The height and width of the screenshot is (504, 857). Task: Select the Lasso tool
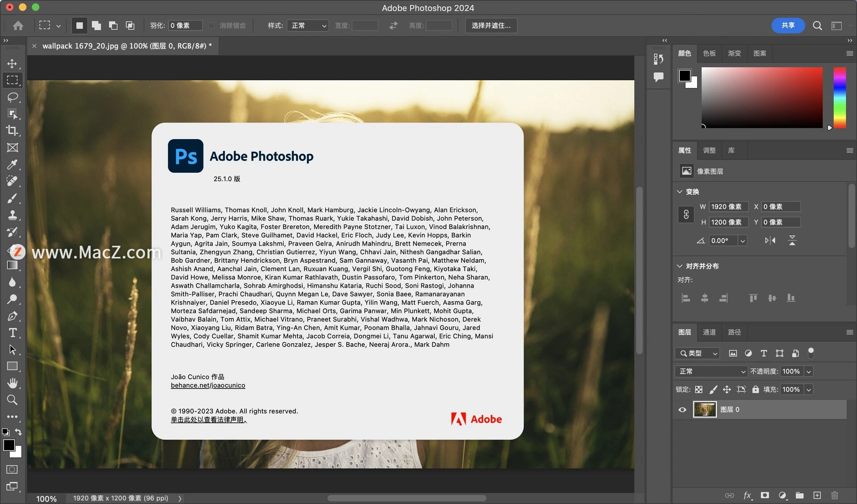click(12, 97)
